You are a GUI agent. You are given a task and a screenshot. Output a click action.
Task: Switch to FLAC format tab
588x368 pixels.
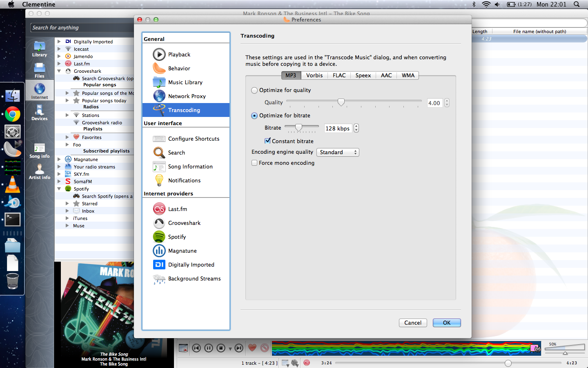tap(339, 75)
